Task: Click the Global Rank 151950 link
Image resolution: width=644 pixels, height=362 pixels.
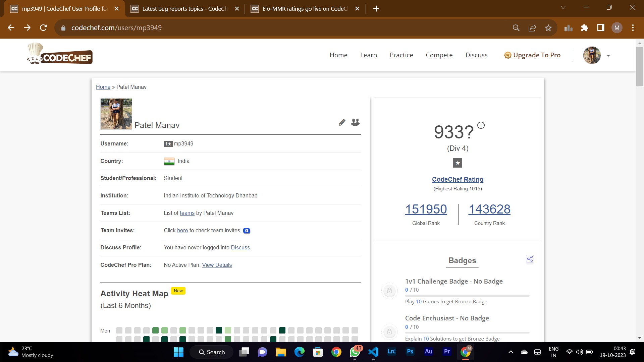Action: (426, 209)
